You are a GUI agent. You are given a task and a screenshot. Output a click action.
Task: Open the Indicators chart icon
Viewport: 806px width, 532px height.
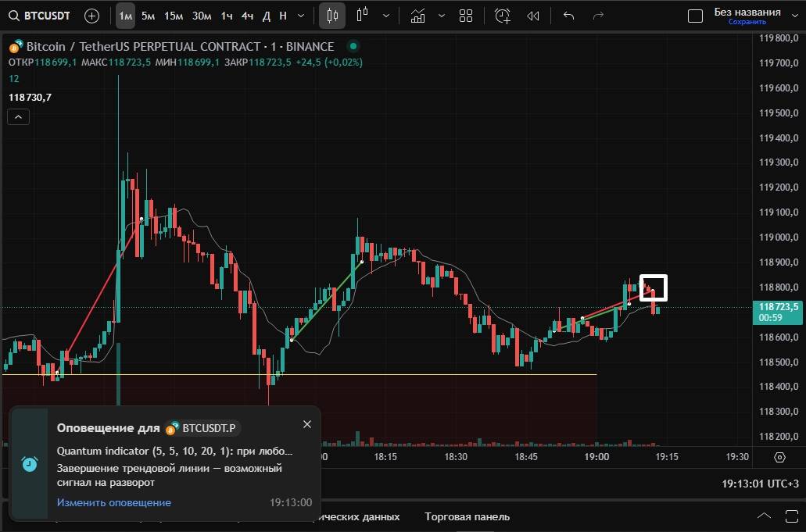[418, 16]
